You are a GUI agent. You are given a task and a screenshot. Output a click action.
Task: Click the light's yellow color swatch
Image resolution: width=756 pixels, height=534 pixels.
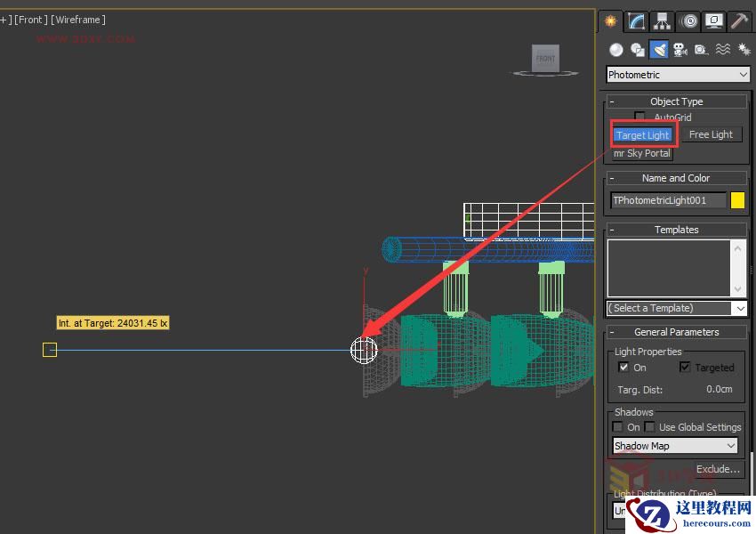pyautogui.click(x=737, y=200)
